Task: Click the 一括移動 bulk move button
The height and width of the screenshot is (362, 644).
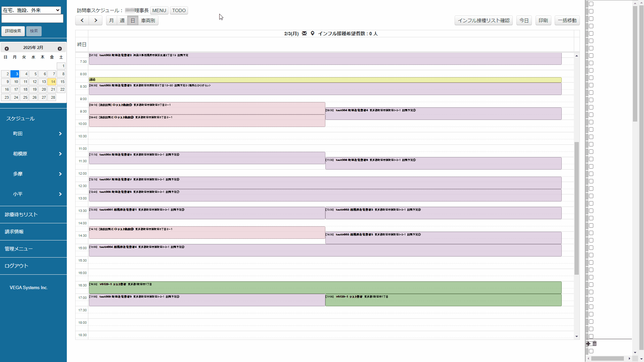Action: (x=567, y=20)
